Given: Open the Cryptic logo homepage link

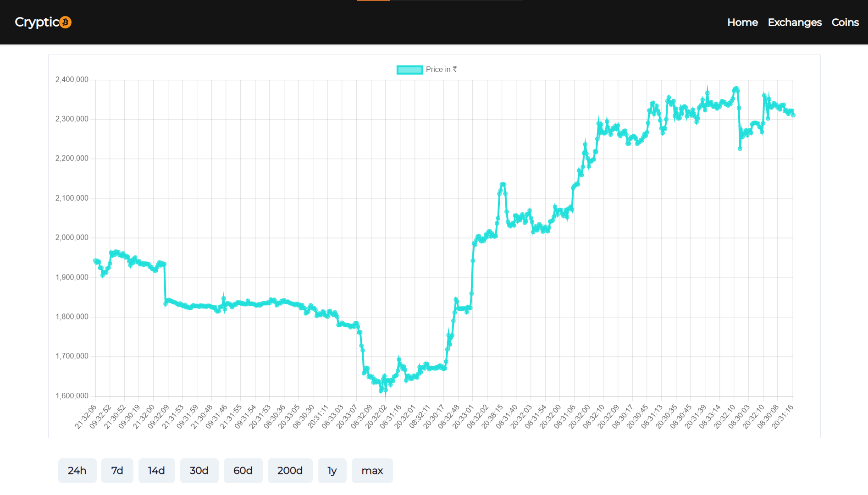Looking at the screenshot, I should [43, 22].
